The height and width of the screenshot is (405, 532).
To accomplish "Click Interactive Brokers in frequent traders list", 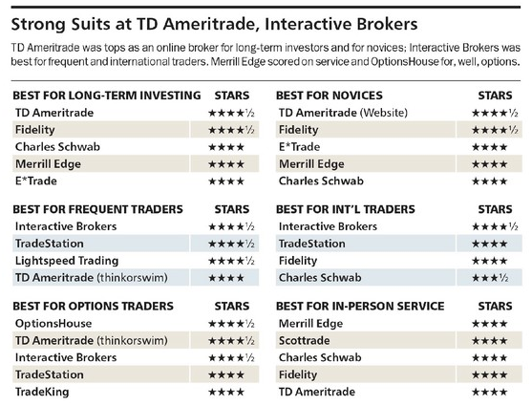I will 66,226.
